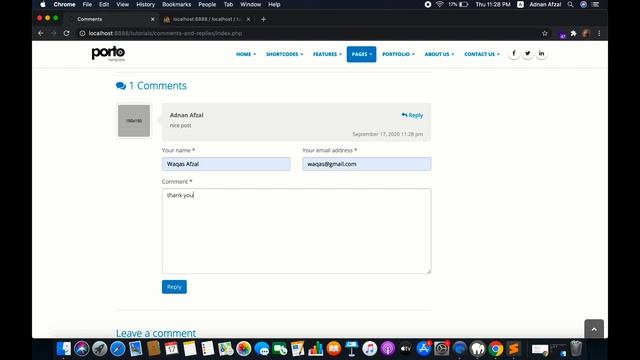Viewport: 640px width, 360px height.
Task: Click the Porto logo
Action: coord(108,53)
